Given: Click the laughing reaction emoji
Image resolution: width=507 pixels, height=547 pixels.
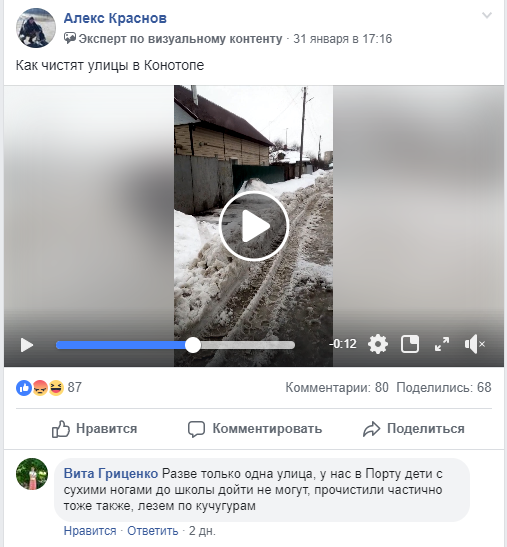Looking at the screenshot, I should click(x=56, y=388).
